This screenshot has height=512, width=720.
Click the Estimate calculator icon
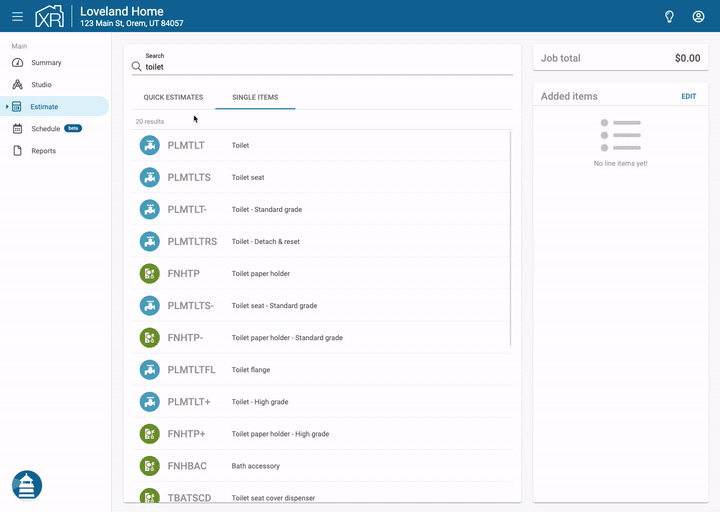17,107
